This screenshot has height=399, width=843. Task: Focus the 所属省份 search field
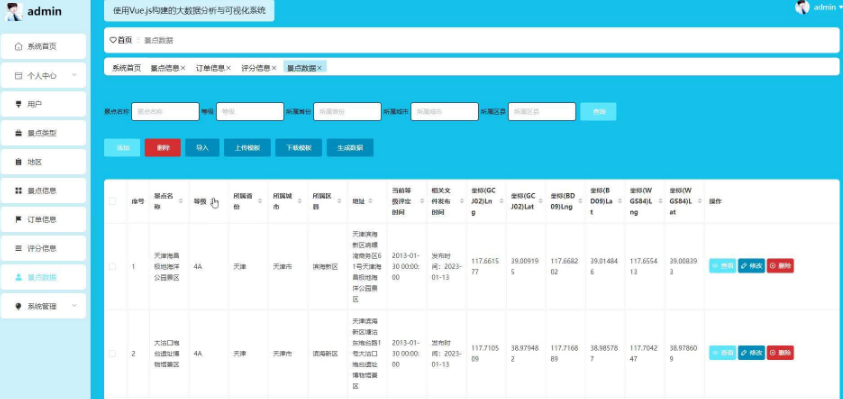[x=347, y=111]
